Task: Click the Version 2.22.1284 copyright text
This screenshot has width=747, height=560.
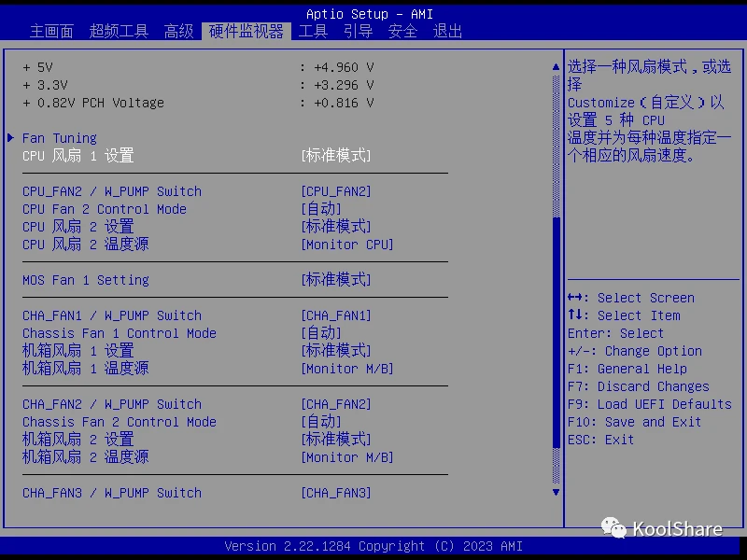Action: click(x=373, y=546)
